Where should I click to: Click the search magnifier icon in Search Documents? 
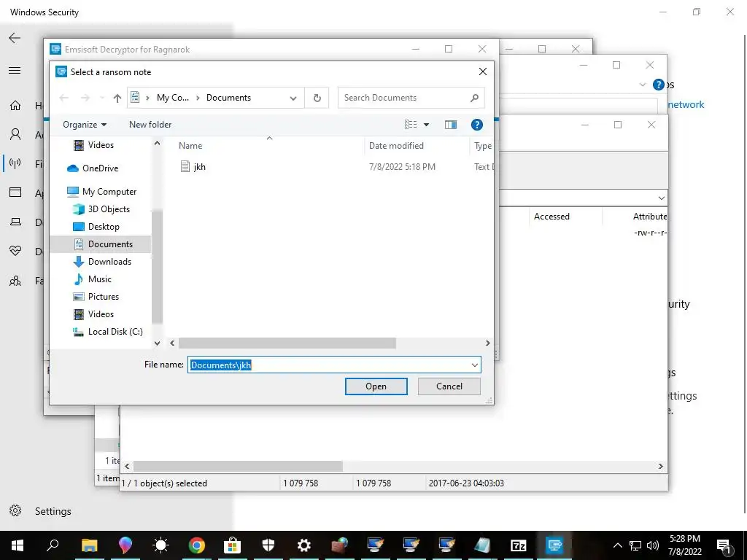[474, 98]
